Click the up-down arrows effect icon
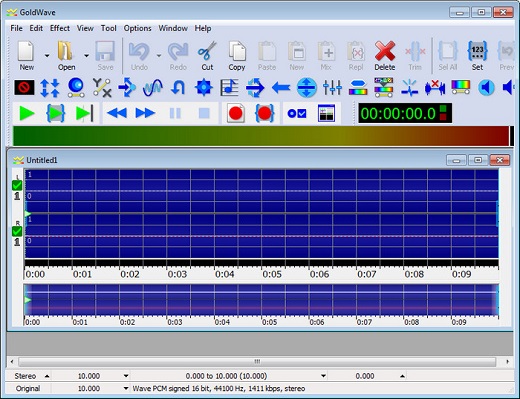The image size is (520, 399). [50, 88]
